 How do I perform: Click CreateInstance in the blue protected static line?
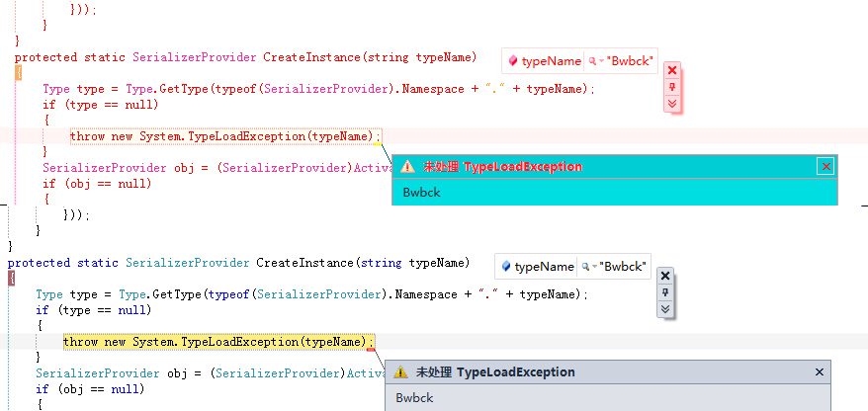pos(304,263)
